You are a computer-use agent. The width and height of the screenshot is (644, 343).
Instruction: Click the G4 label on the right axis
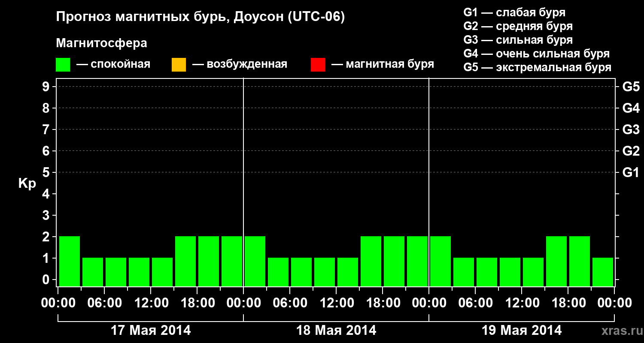[631, 108]
